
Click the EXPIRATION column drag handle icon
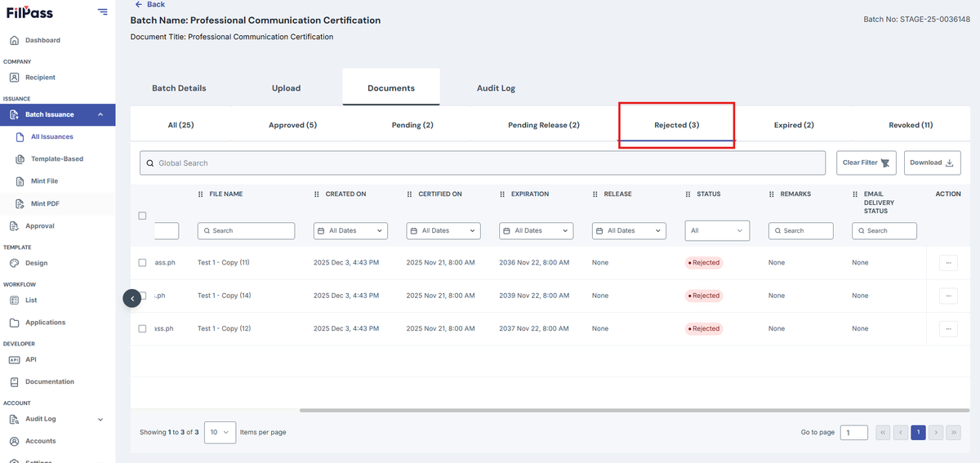pyautogui.click(x=503, y=194)
